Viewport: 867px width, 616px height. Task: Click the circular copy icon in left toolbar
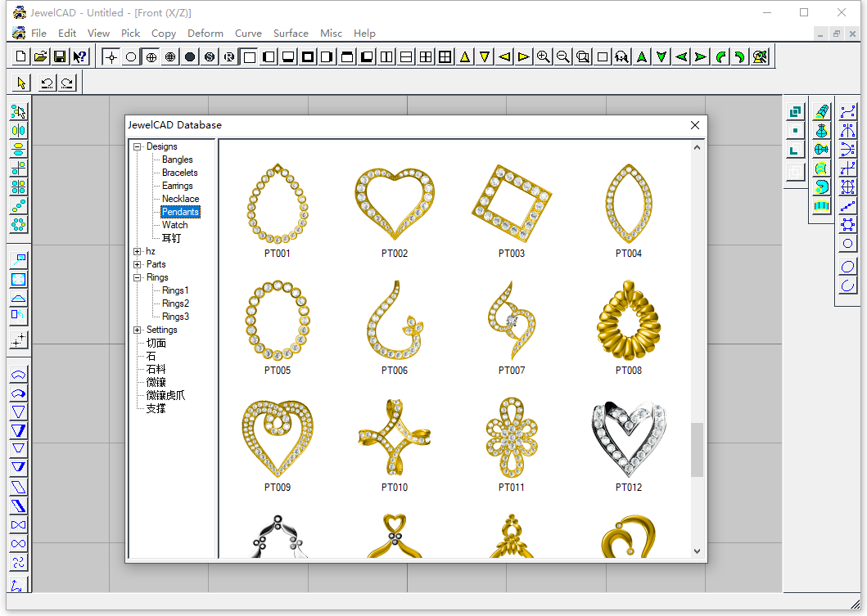tap(18, 224)
